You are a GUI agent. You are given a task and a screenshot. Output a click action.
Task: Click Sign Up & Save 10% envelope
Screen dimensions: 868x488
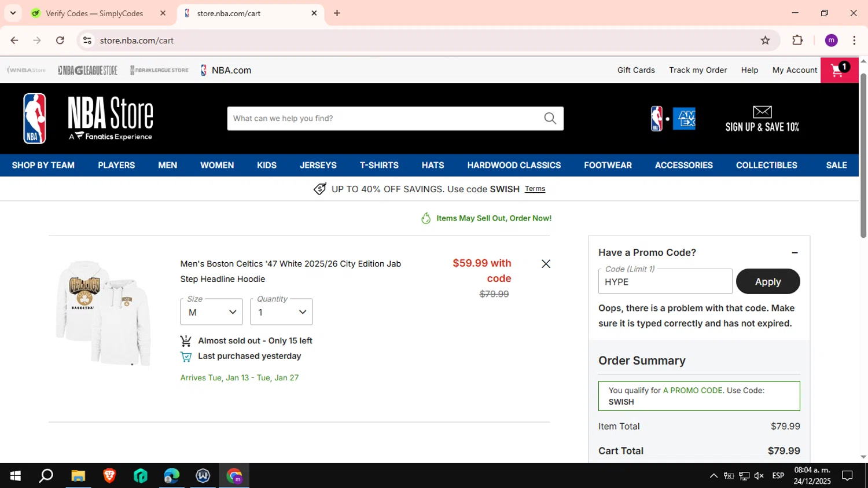point(762,119)
